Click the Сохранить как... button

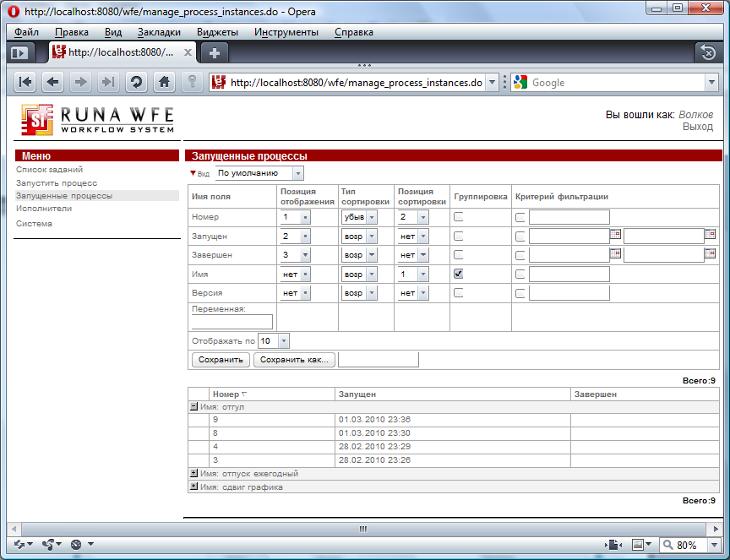tap(294, 359)
